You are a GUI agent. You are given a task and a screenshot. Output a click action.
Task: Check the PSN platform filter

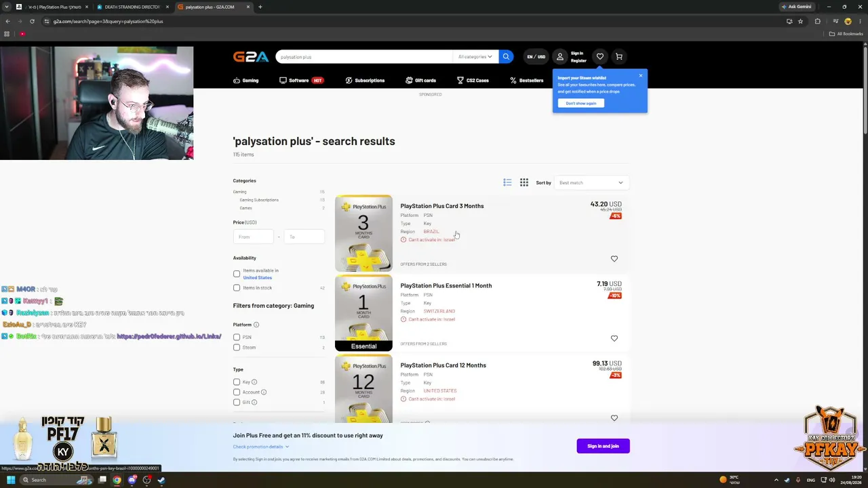coord(237,337)
